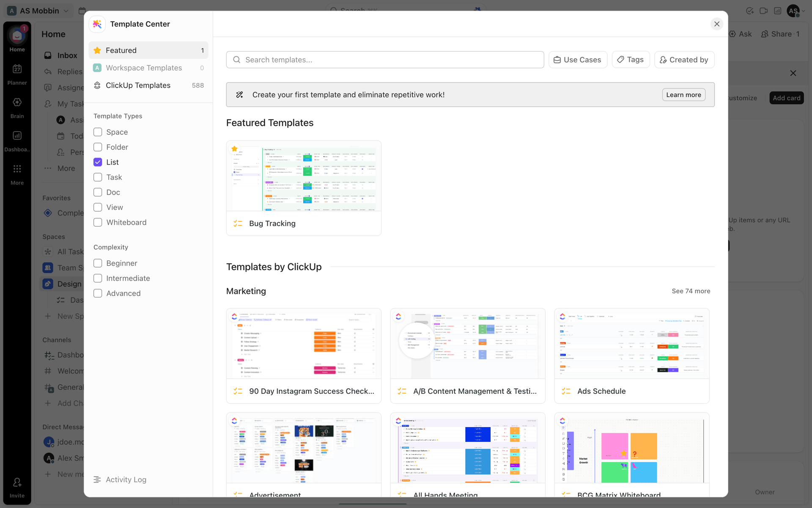The height and width of the screenshot is (508, 812).
Task: Click the star badge on Bug Tracking thumbnail
Action: pos(234,149)
